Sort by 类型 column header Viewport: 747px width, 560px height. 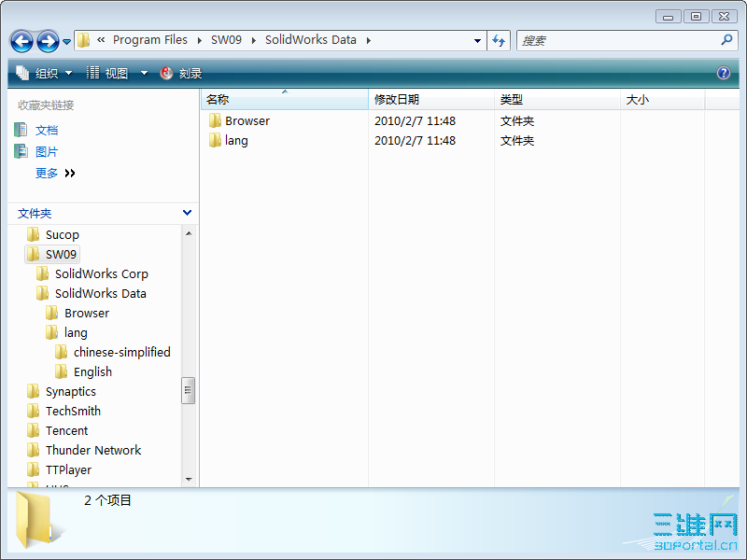pos(557,100)
